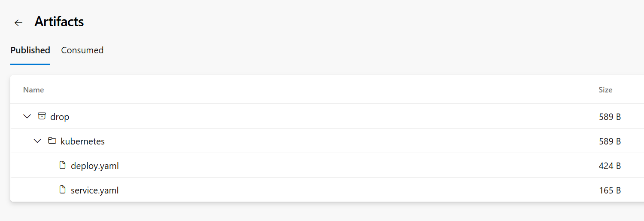Select the drop artifact name

[60, 117]
